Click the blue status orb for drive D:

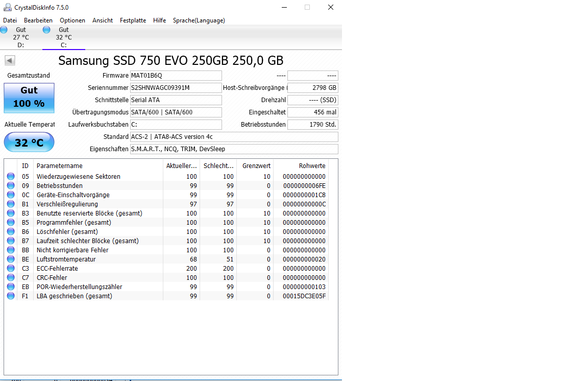[x=4, y=30]
